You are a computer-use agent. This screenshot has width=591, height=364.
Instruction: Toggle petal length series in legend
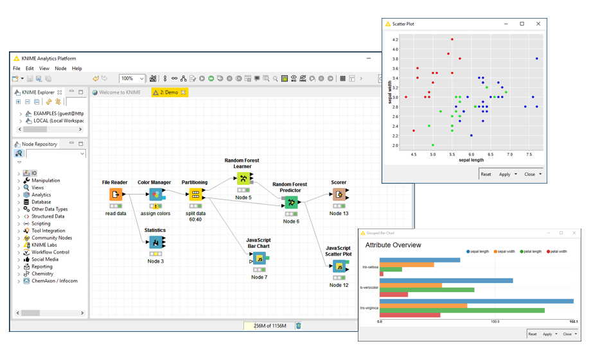(531, 252)
